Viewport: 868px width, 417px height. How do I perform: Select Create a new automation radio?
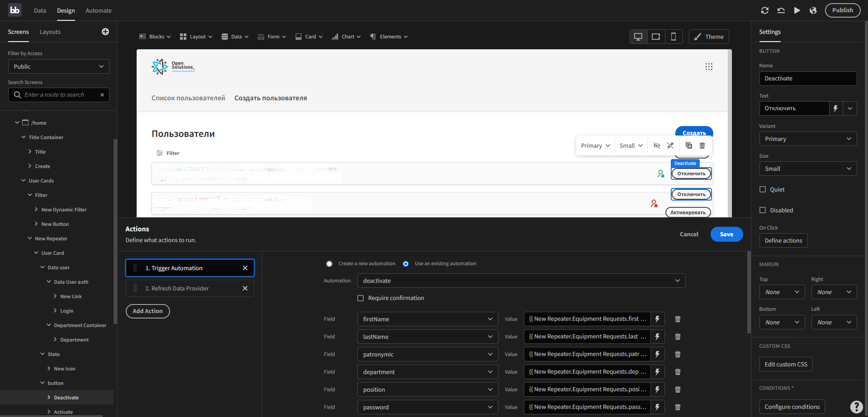pyautogui.click(x=329, y=264)
